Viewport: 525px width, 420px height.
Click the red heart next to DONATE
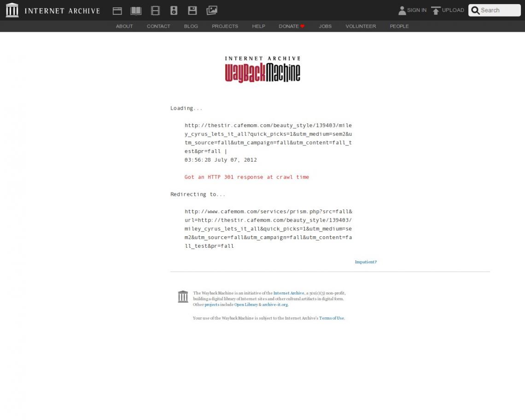tap(303, 26)
